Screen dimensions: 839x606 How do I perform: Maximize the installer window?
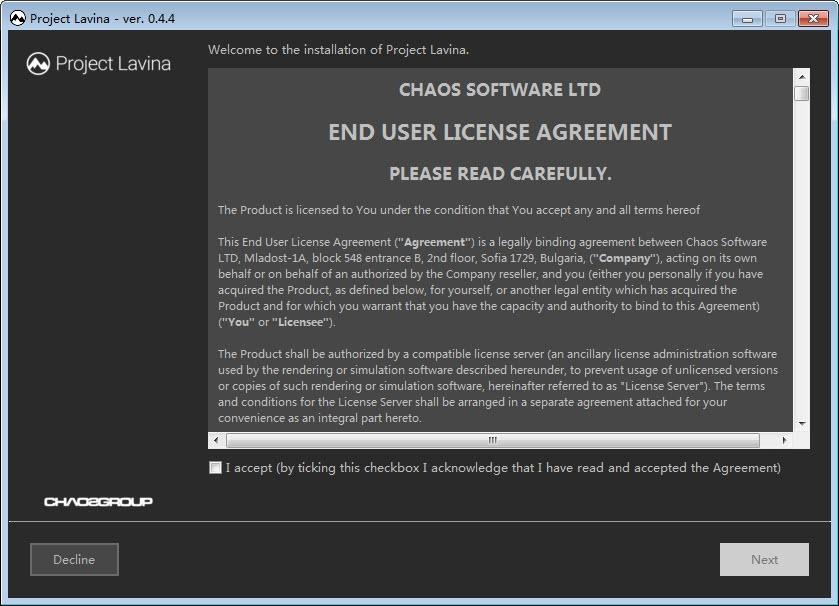(780, 19)
